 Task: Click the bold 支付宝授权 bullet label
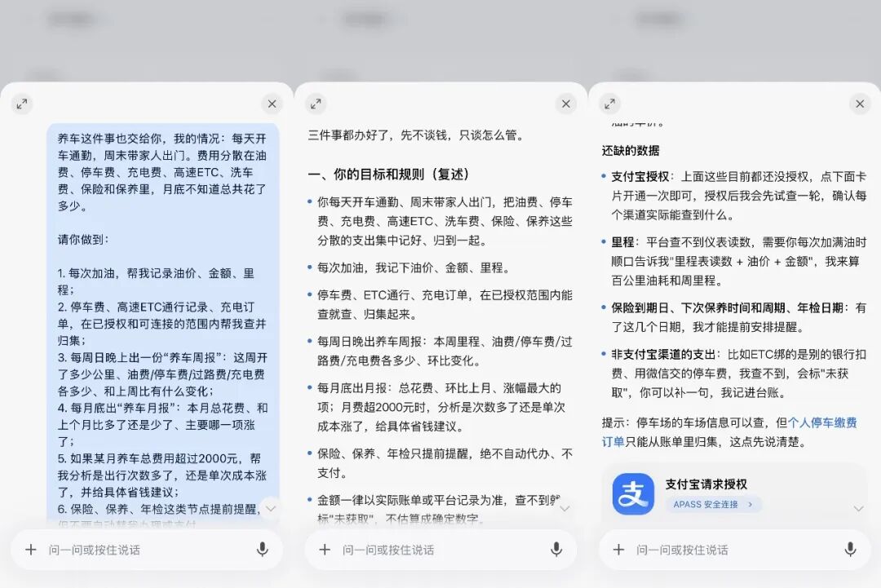click(640, 177)
